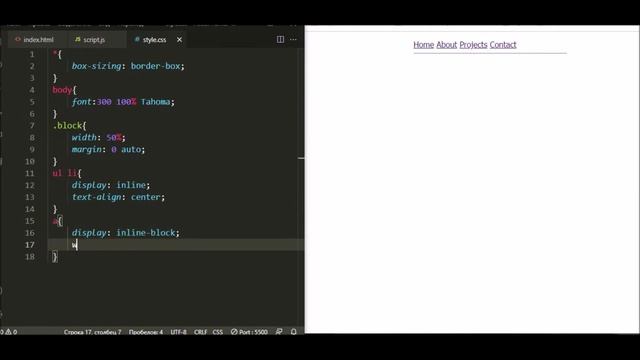Split the editor to the right
The height and width of the screenshot is (360, 640).
pyautogui.click(x=280, y=39)
